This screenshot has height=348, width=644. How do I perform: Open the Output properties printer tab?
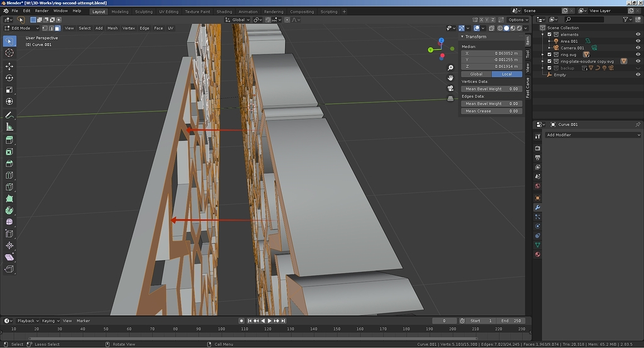coord(538,157)
